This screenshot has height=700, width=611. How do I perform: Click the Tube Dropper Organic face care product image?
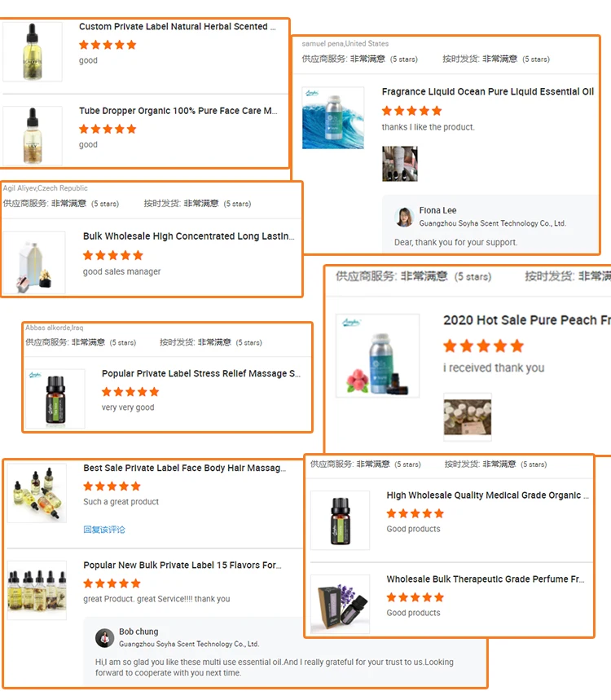point(32,136)
